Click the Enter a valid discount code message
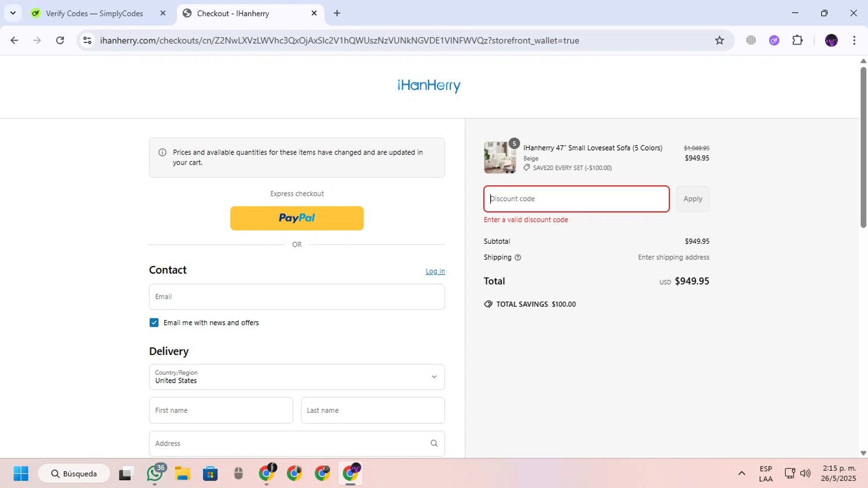Screen dimensions: 868x488 (526, 220)
